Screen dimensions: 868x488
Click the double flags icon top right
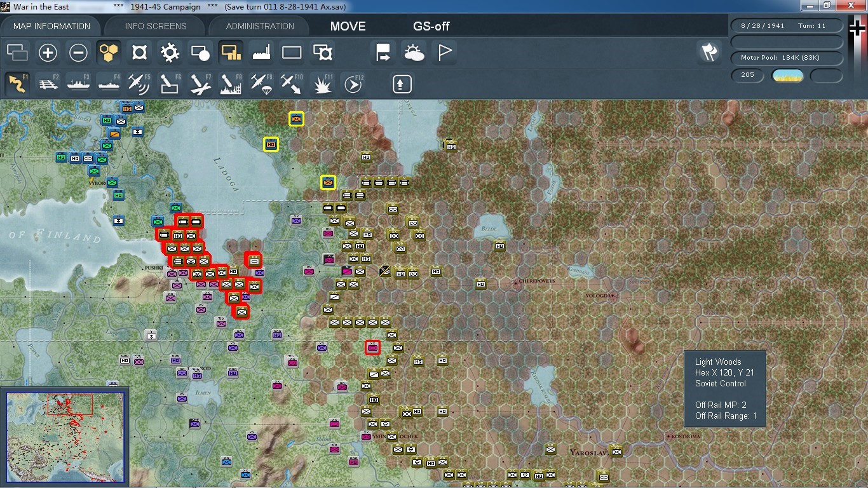point(709,52)
